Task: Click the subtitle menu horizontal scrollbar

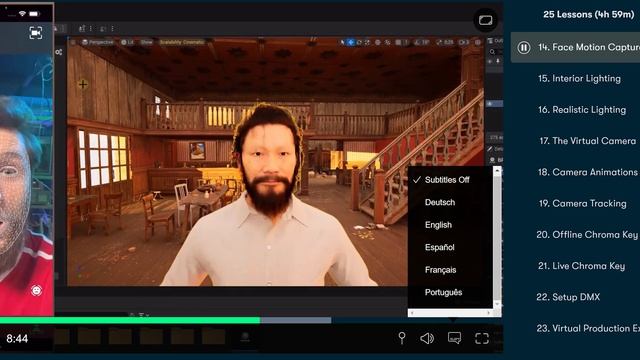Action: click(450, 313)
